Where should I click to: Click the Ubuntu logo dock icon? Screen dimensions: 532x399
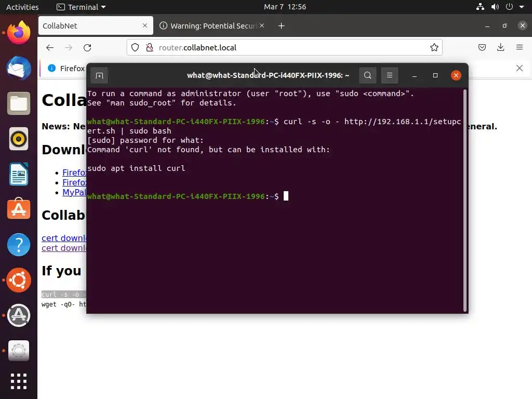pyautogui.click(x=19, y=280)
